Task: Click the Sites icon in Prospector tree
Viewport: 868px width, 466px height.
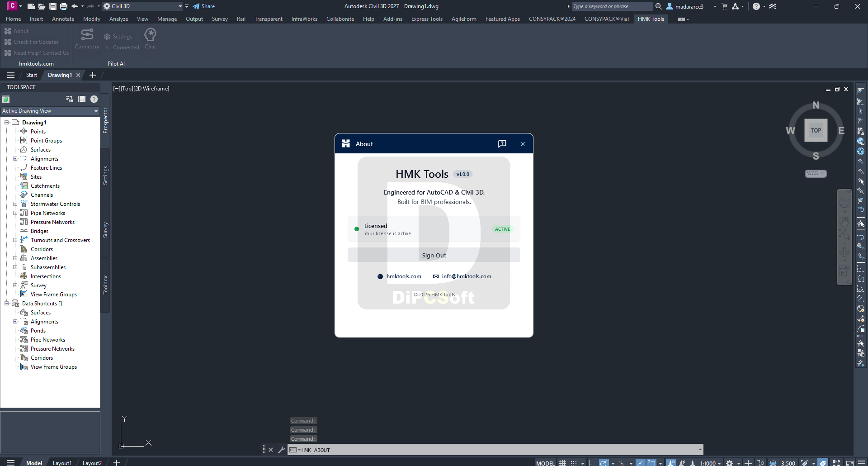Action: (x=24, y=176)
